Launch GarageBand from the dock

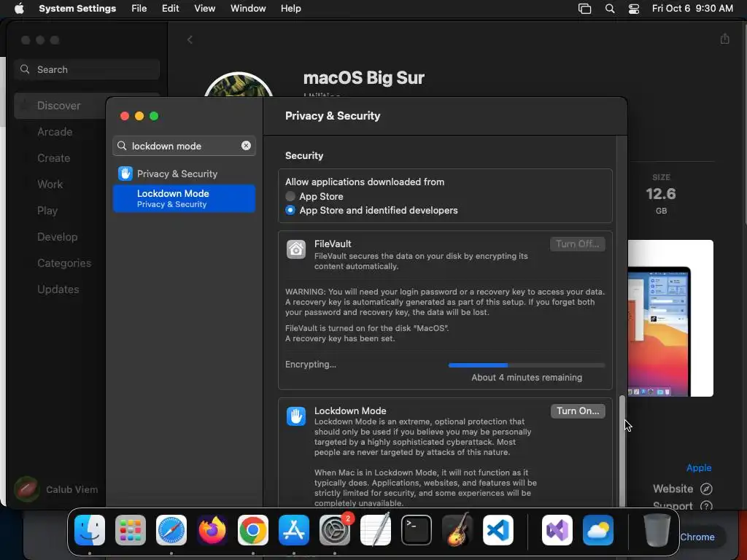457,530
